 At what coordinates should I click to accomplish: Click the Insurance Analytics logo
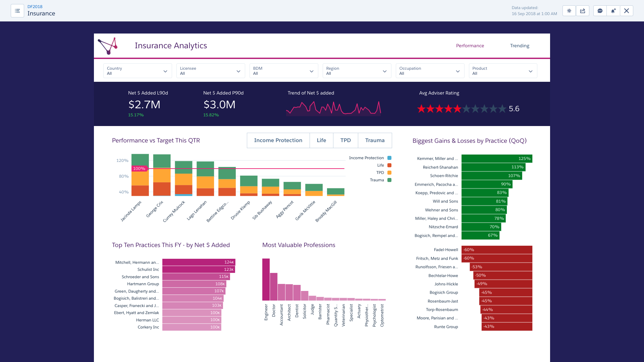pyautogui.click(x=108, y=46)
